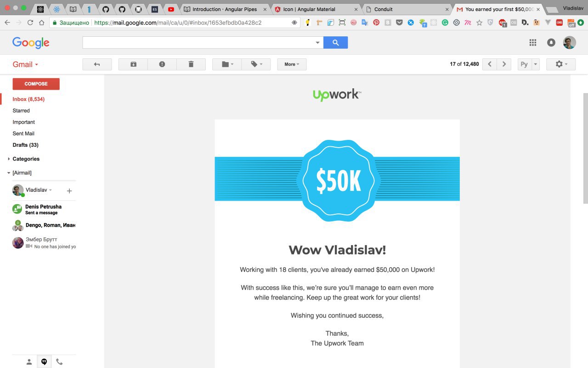
Task: Open the YouTube pinned tab
Action: tap(171, 9)
